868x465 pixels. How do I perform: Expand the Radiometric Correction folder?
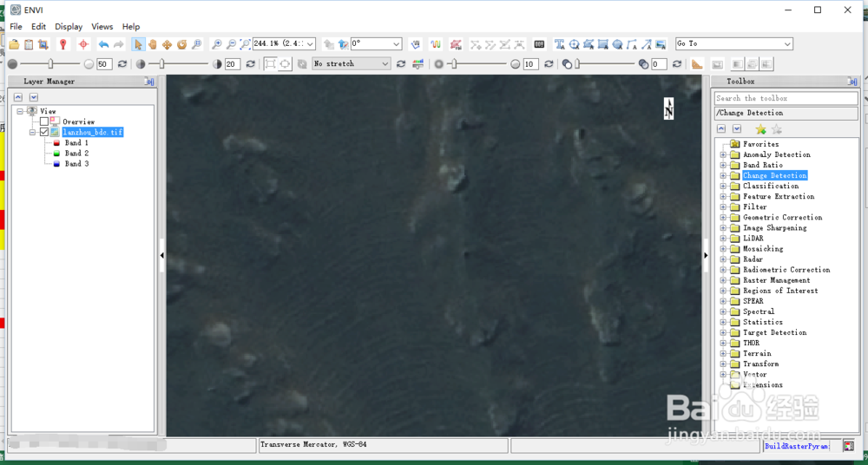pos(723,270)
